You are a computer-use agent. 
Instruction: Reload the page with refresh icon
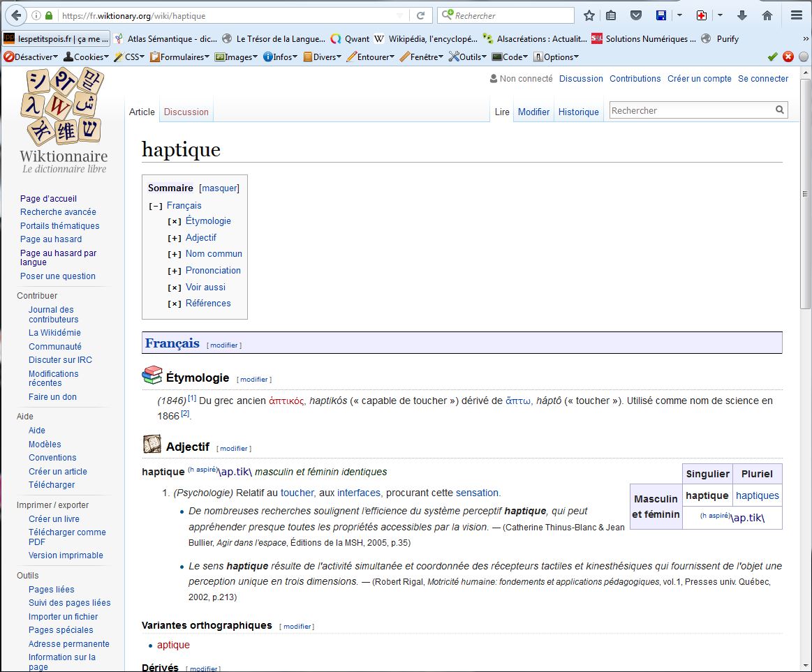(x=420, y=15)
